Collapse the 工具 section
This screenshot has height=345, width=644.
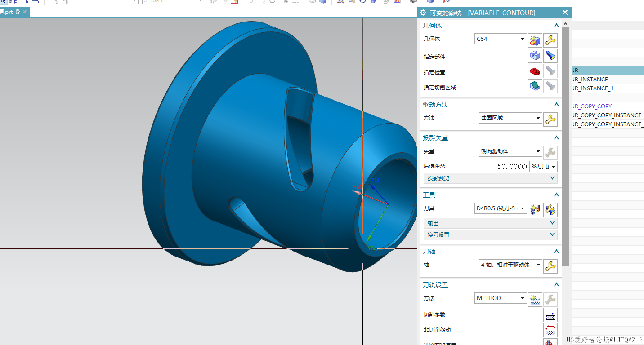pos(556,195)
